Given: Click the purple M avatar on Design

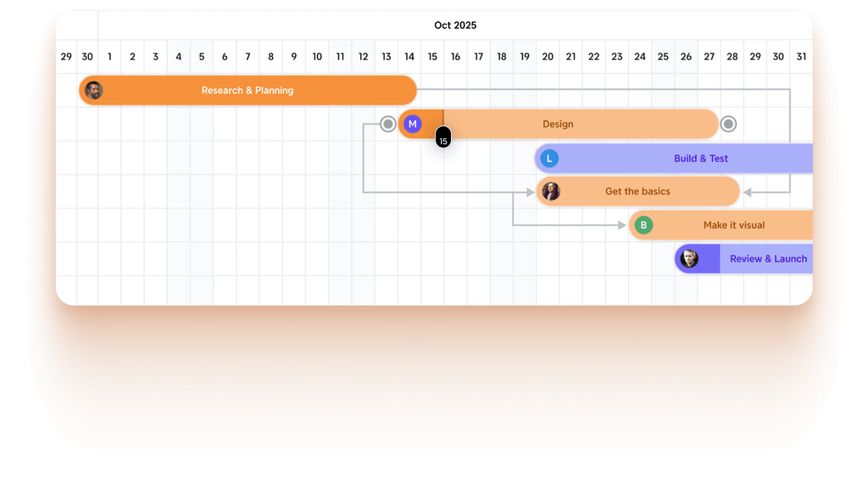Looking at the screenshot, I should coord(412,125).
